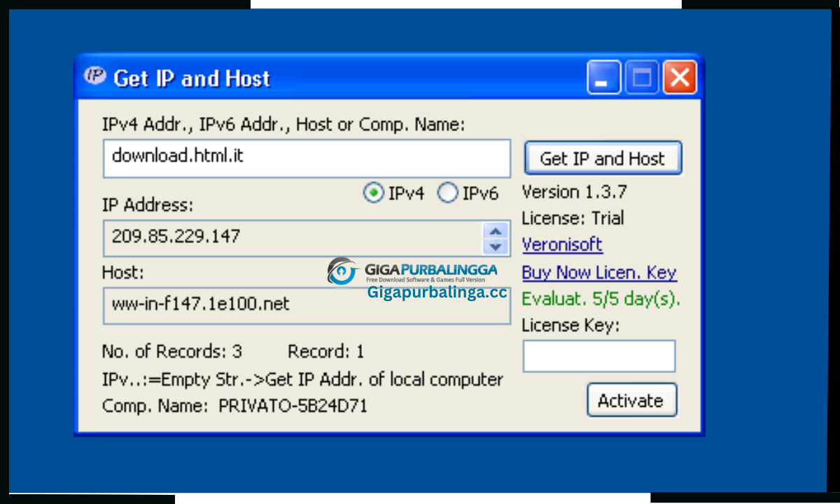Click the License Key: label
Screen dimensions: 840x504
pyautogui.click(x=570, y=325)
